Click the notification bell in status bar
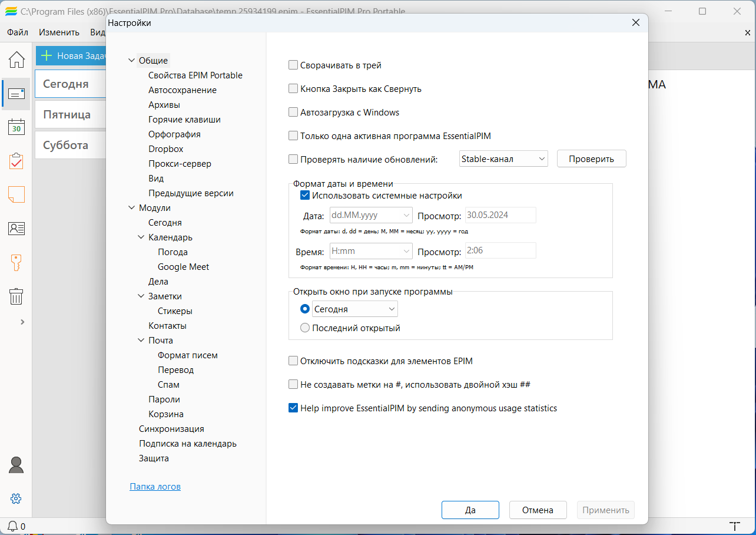Screen dimensions: 756x535 [13, 526]
